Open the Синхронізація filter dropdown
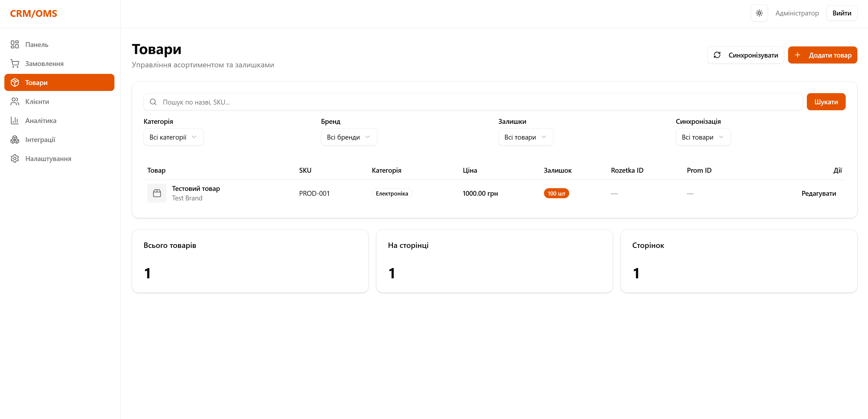The image size is (868, 419). point(703,137)
